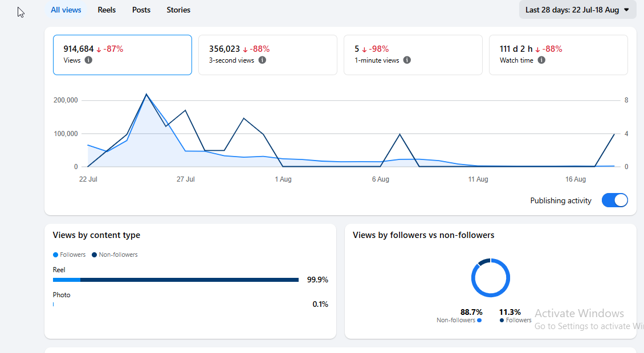Screen dimensions: 644x353
Task: Click the red down arrow next to -87%
Action: point(99,50)
